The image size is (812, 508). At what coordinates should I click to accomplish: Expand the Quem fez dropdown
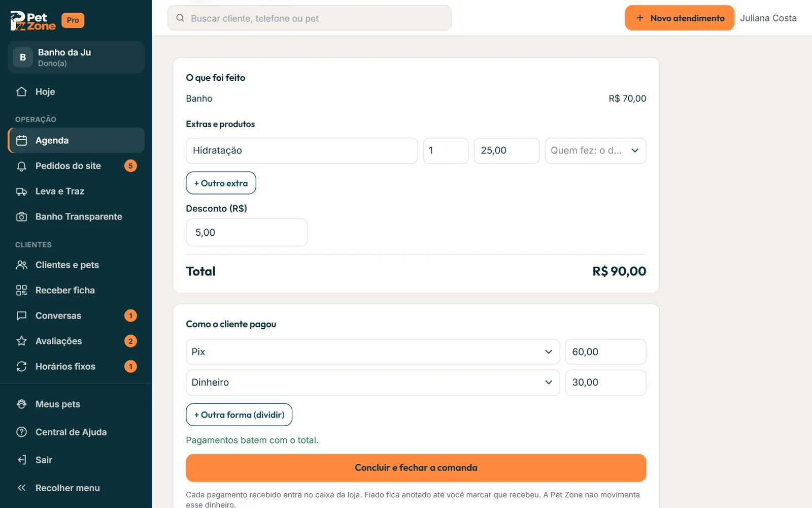[595, 151]
